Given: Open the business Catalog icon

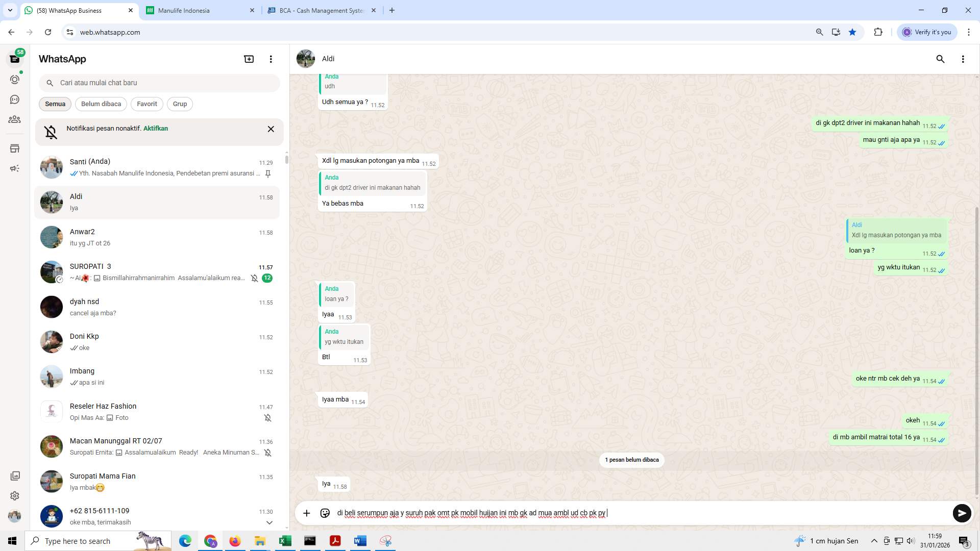Looking at the screenshot, I should (15, 148).
